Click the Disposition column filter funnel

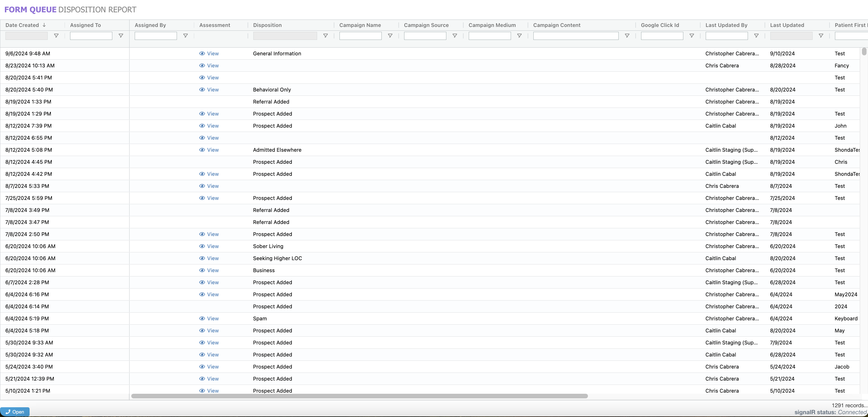(325, 36)
